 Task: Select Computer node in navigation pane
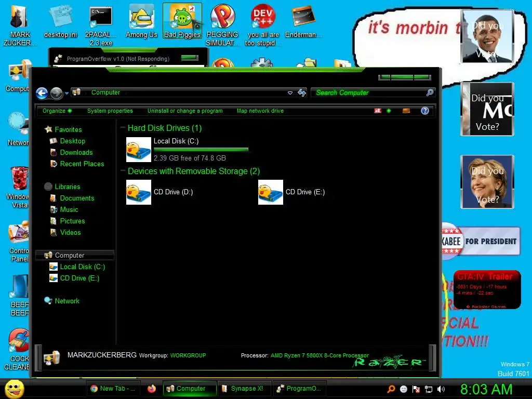tap(75, 255)
